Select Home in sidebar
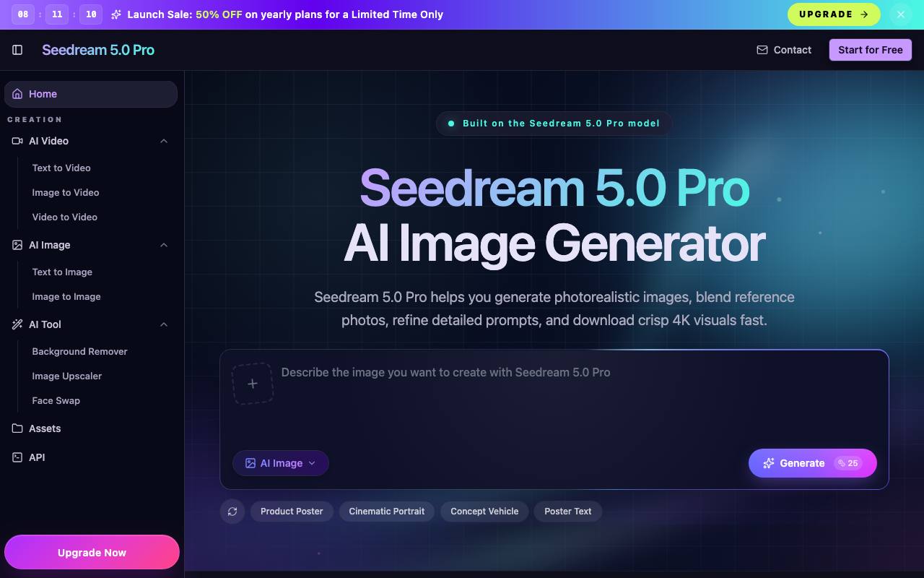This screenshot has width=924, height=578. click(91, 94)
